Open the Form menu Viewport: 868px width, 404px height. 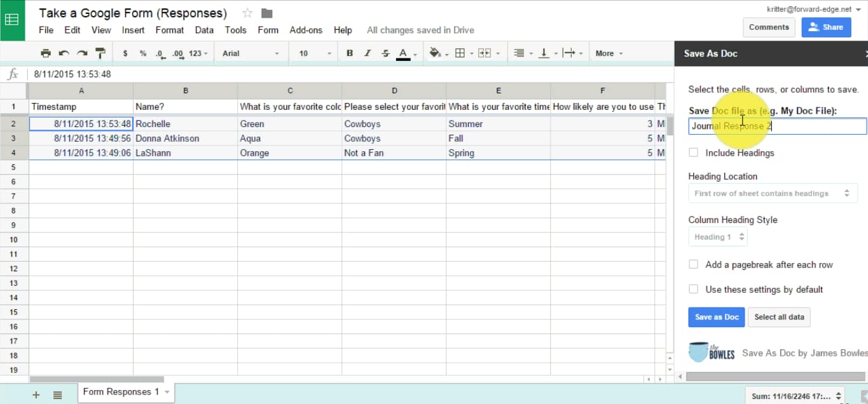tap(268, 30)
